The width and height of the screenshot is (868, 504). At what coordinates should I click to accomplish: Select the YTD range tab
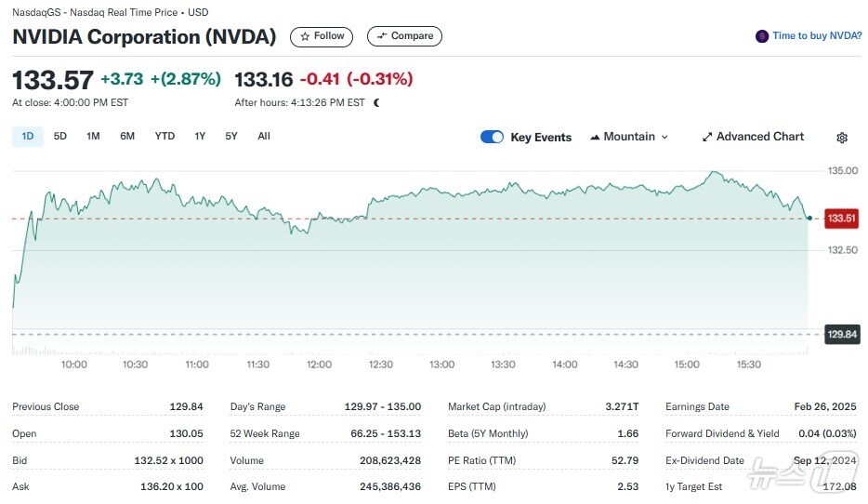coord(164,137)
